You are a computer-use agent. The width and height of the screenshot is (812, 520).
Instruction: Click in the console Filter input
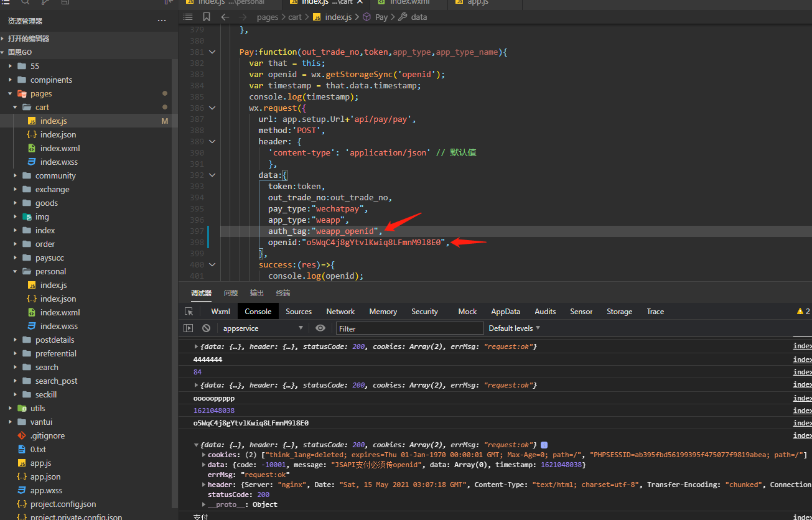(x=409, y=328)
